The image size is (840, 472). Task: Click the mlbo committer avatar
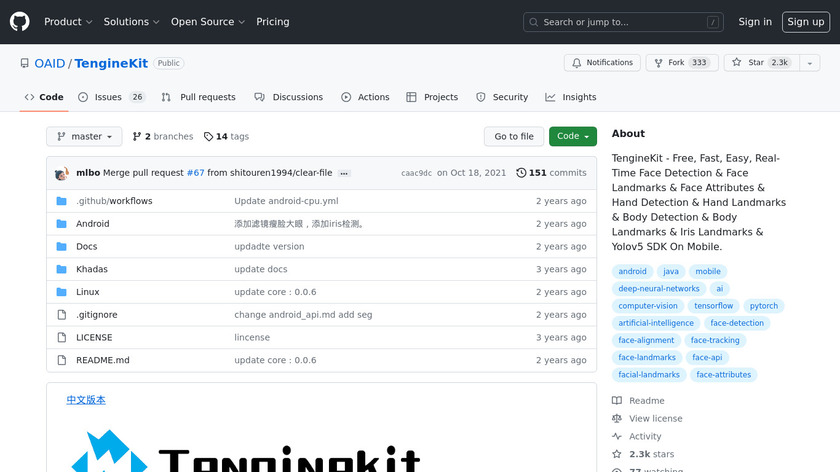[x=62, y=173]
